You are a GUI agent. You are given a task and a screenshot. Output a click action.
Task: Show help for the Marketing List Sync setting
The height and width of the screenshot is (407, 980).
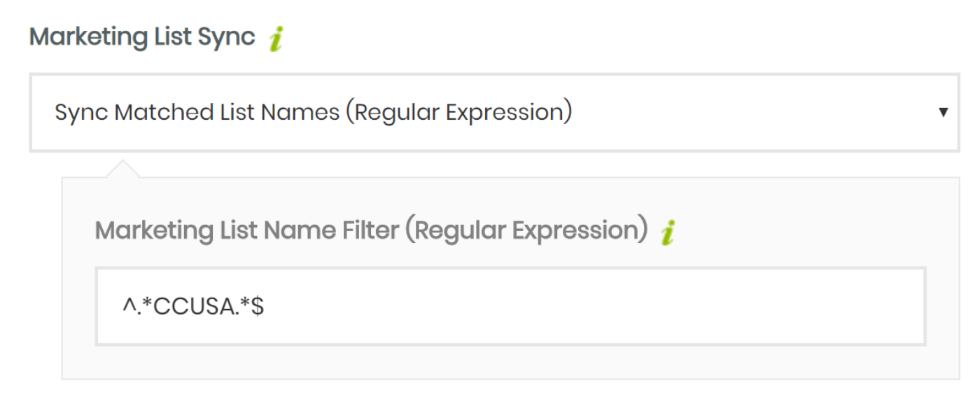[276, 39]
